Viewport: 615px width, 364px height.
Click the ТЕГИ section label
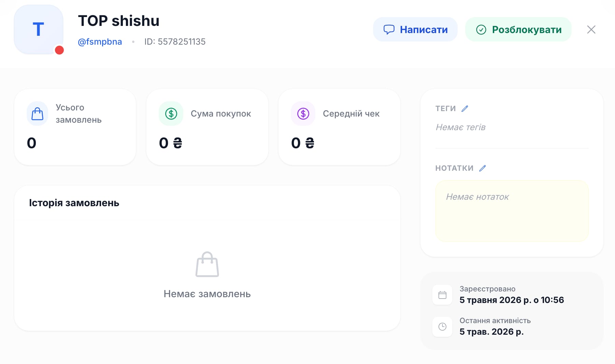[445, 108]
